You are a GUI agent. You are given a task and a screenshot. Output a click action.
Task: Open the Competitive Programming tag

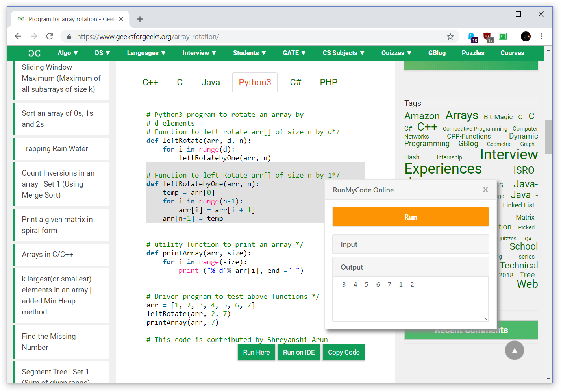click(x=475, y=129)
